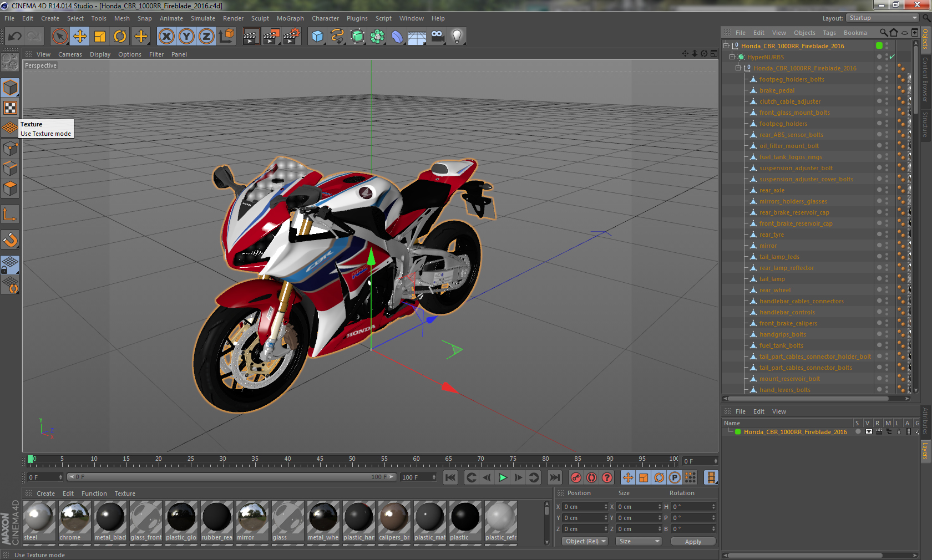Render active view clapperboard icon
Image resolution: width=932 pixels, height=560 pixels.
pos(251,37)
